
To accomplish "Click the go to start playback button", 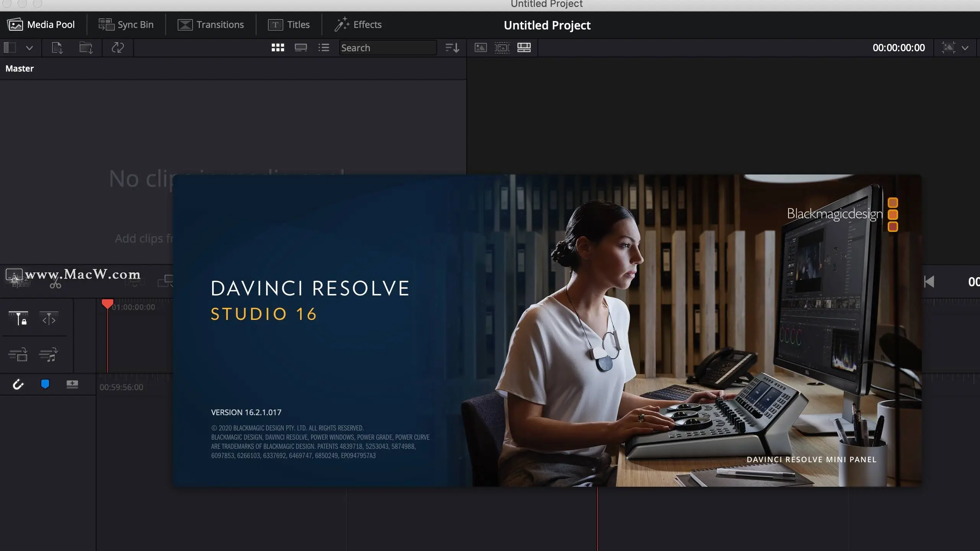I will (x=929, y=282).
